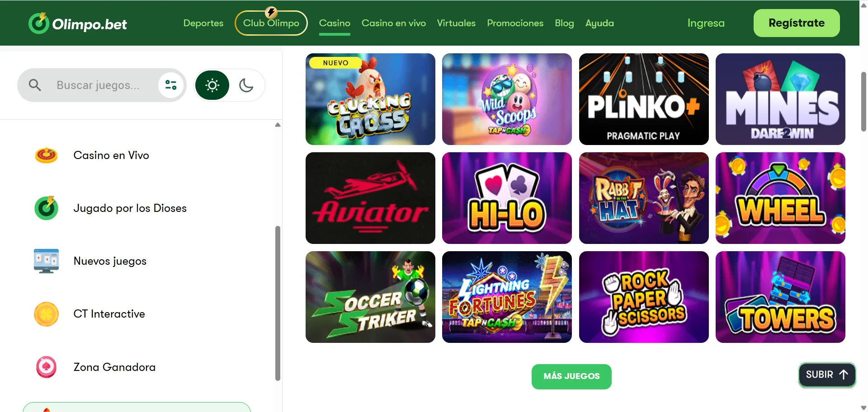
Task: Go to top with SUBIR button
Action: [827, 375]
